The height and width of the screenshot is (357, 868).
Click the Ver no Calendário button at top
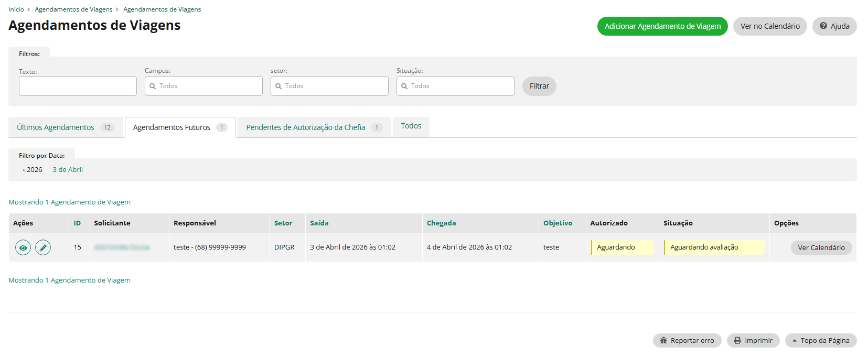[x=769, y=26]
